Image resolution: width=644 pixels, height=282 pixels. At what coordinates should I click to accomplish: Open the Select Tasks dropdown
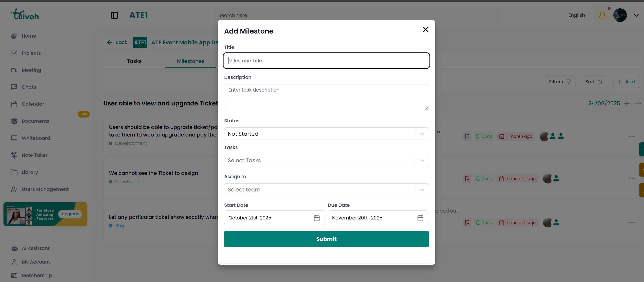click(422, 160)
